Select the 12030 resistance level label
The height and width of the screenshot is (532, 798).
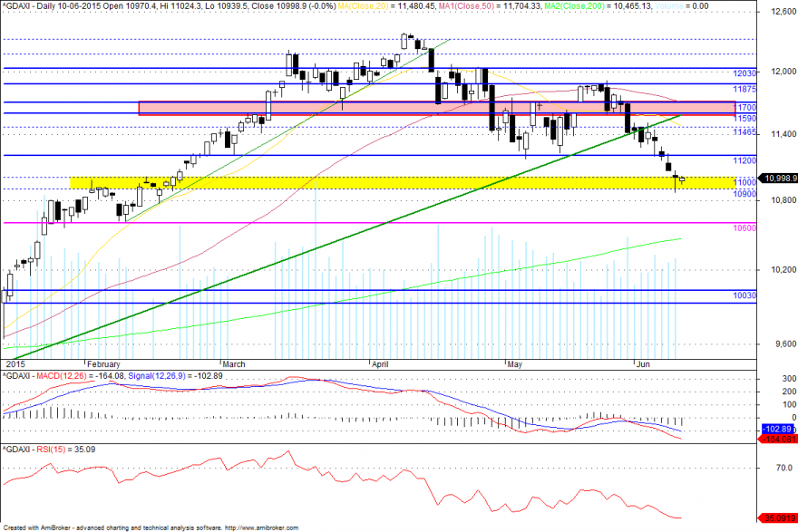click(744, 73)
